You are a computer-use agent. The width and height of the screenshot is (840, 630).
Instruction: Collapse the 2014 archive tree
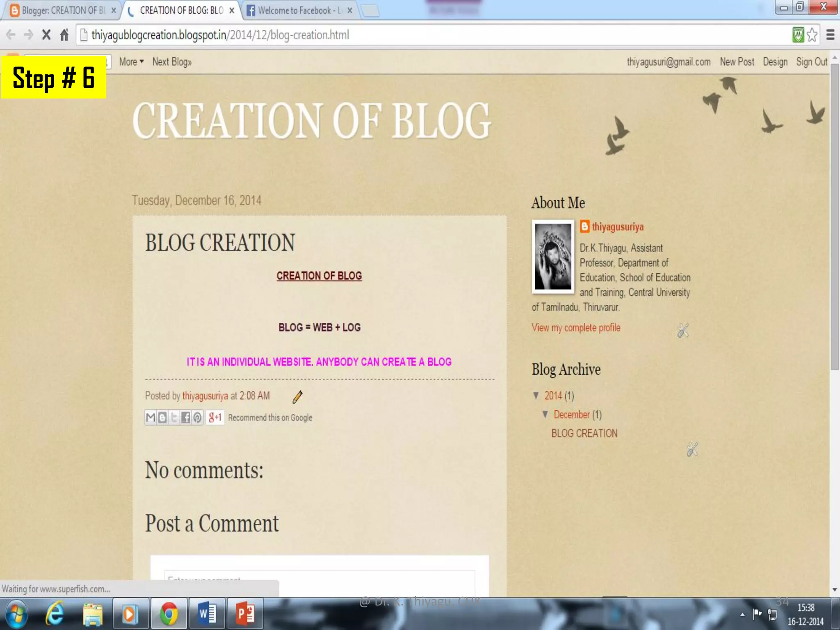[x=536, y=395]
